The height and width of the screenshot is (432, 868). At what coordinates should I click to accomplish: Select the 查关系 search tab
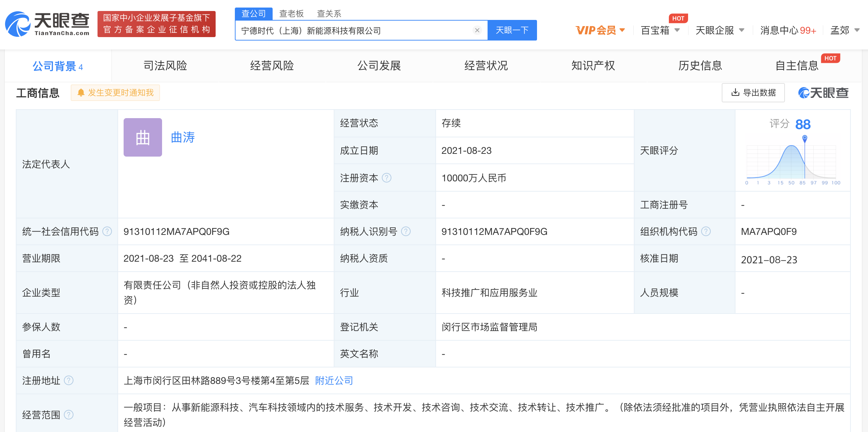click(329, 13)
